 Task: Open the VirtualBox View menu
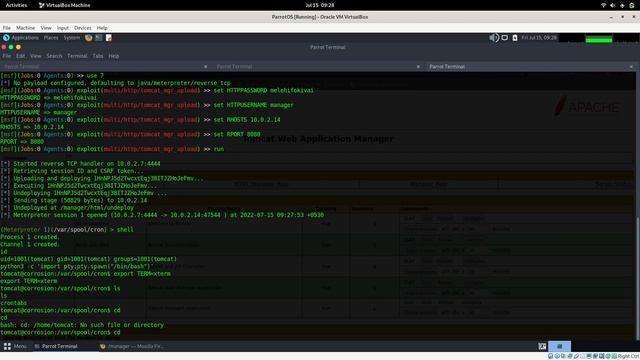46,28
